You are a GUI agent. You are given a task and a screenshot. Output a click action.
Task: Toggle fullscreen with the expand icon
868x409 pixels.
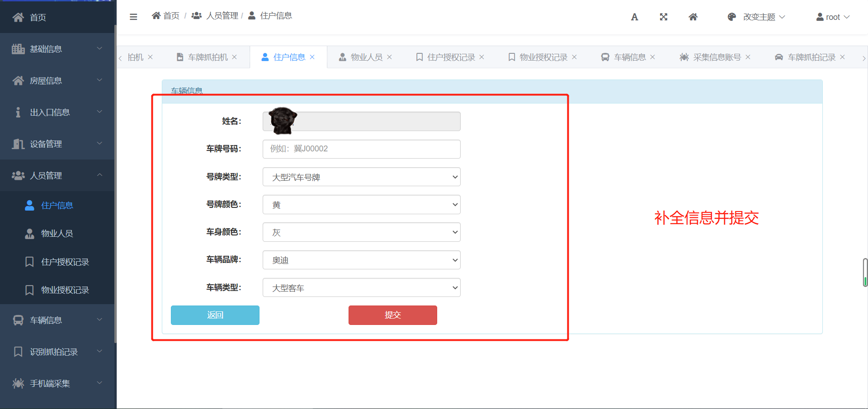pyautogui.click(x=663, y=17)
